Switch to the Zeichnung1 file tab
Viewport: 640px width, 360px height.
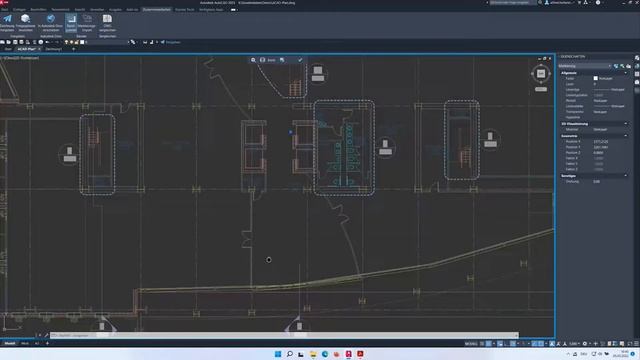[x=53, y=49]
